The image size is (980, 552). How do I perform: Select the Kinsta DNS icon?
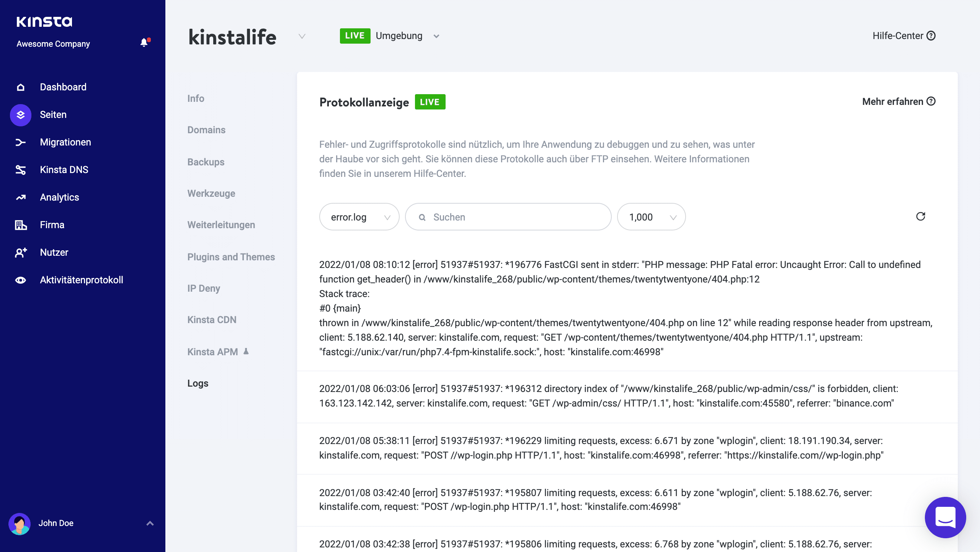click(20, 170)
